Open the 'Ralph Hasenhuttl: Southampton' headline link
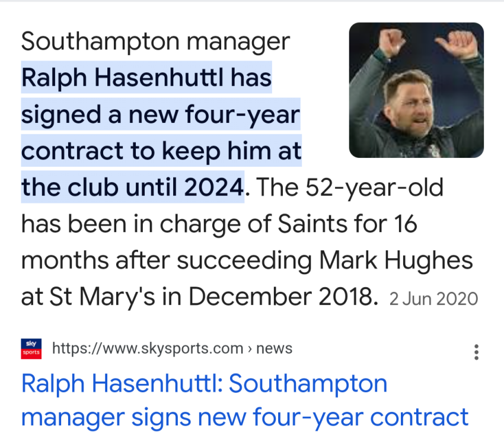 point(204,384)
